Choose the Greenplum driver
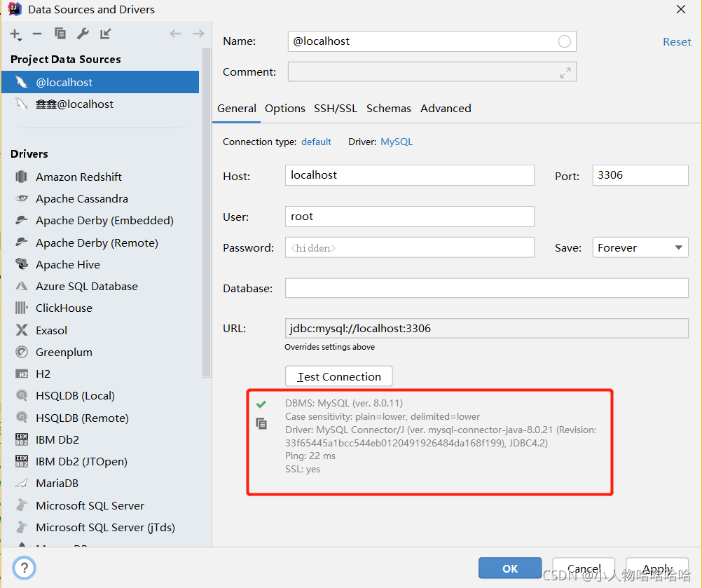Image resolution: width=702 pixels, height=588 pixels. (64, 353)
